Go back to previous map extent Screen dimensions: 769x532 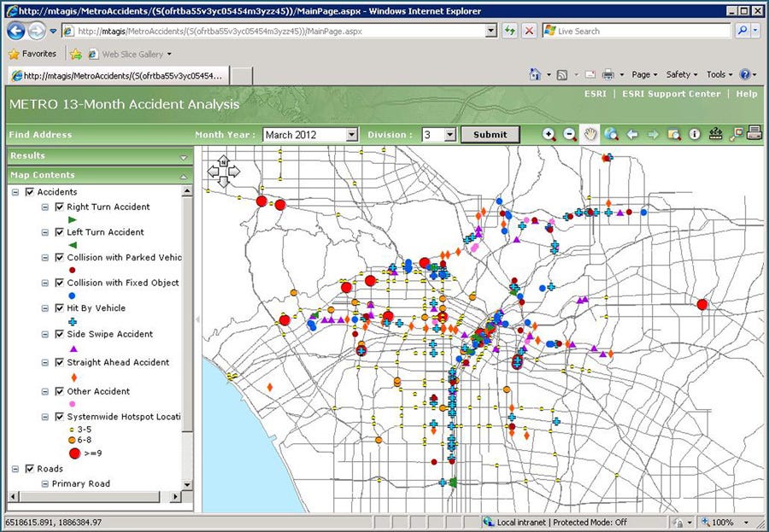coord(632,134)
